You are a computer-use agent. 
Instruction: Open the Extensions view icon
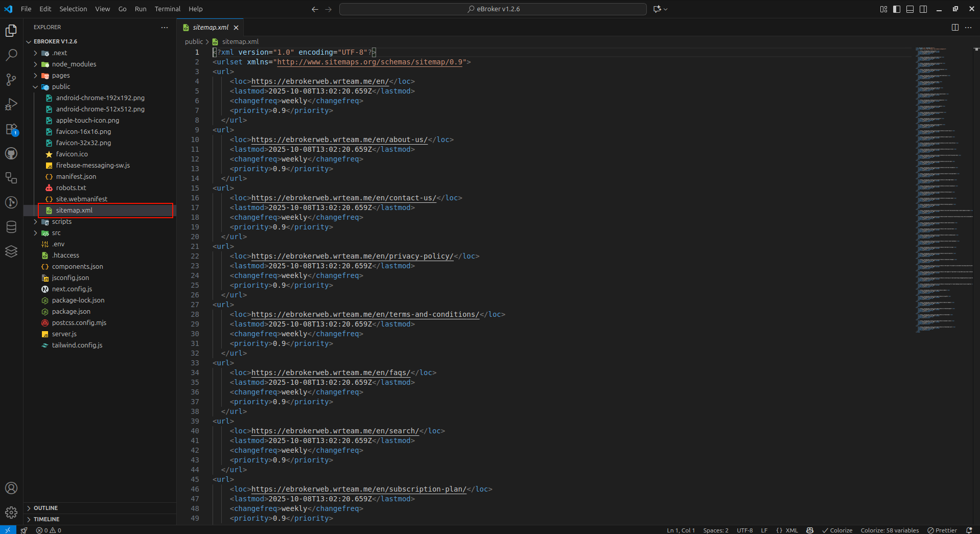pyautogui.click(x=11, y=129)
